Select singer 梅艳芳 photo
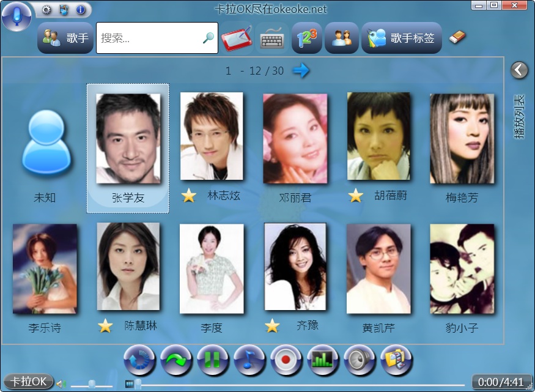The height and width of the screenshot is (392, 535). [462, 138]
